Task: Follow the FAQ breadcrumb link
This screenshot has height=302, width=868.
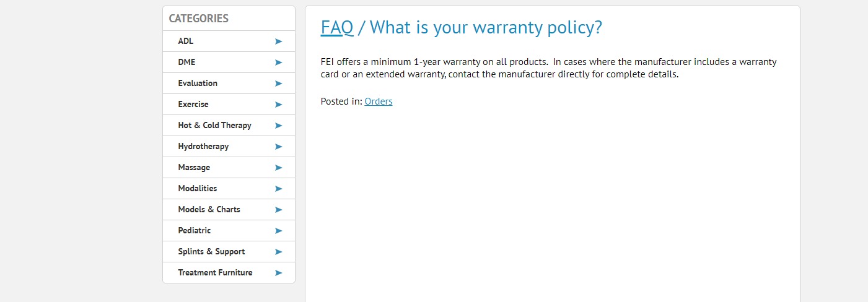Action: [x=337, y=28]
